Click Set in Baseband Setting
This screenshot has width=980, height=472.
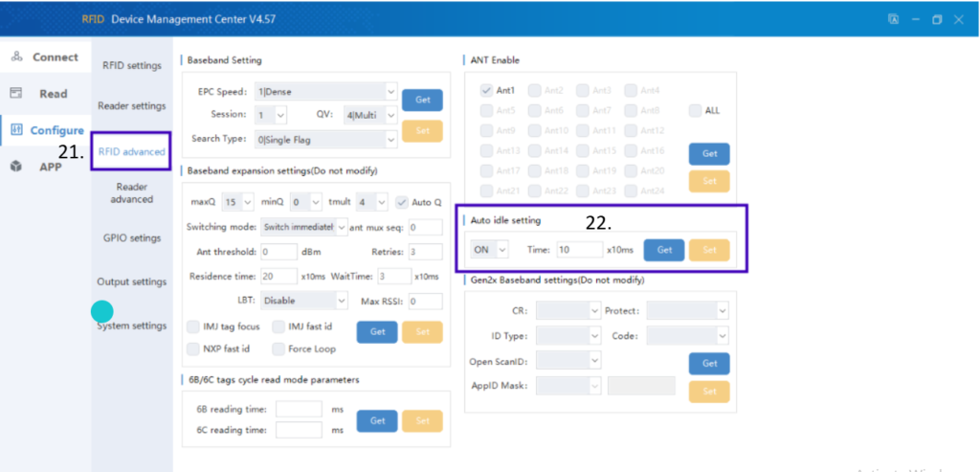click(x=422, y=130)
